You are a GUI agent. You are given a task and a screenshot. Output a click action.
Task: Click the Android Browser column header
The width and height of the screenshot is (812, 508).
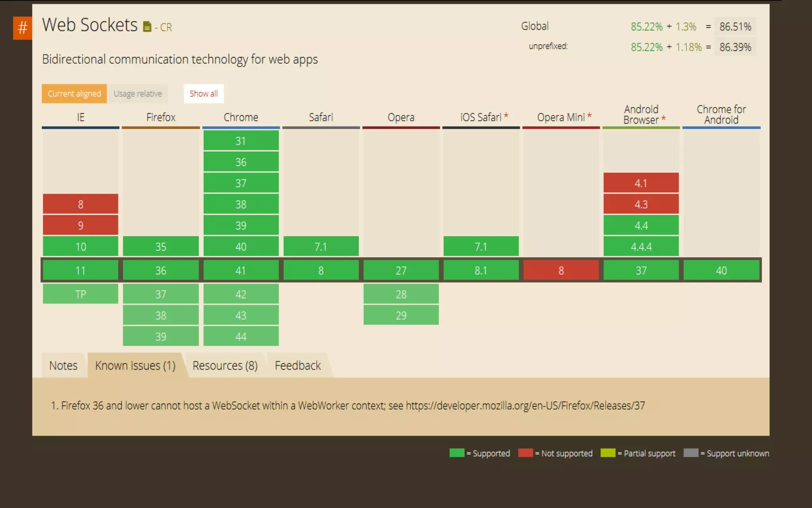[641, 115]
